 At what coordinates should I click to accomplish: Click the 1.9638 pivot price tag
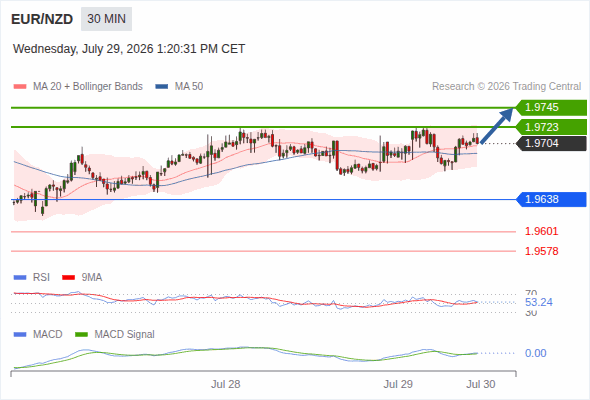tap(551, 199)
